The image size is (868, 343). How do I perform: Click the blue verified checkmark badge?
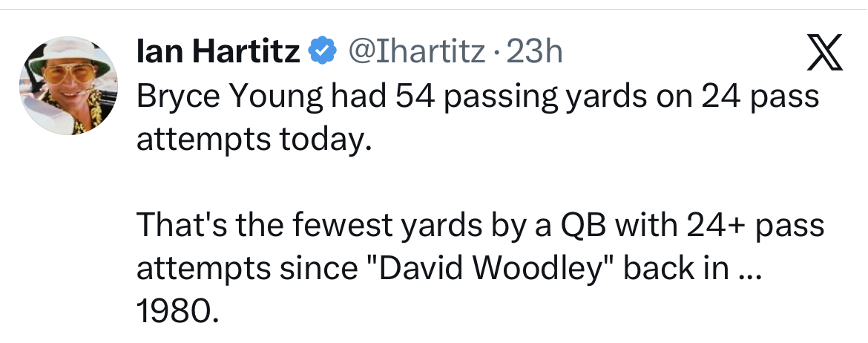pyautogui.click(x=320, y=51)
